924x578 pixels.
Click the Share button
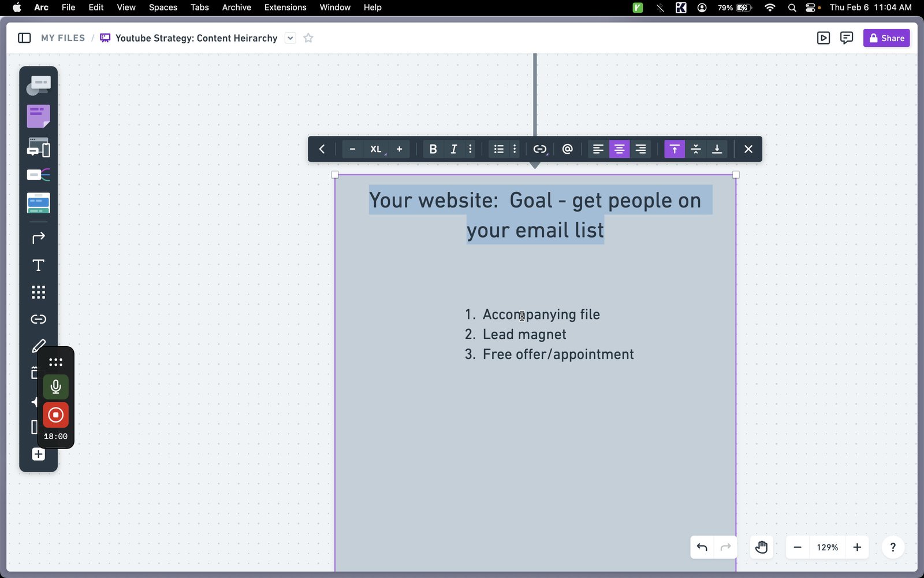click(x=886, y=38)
